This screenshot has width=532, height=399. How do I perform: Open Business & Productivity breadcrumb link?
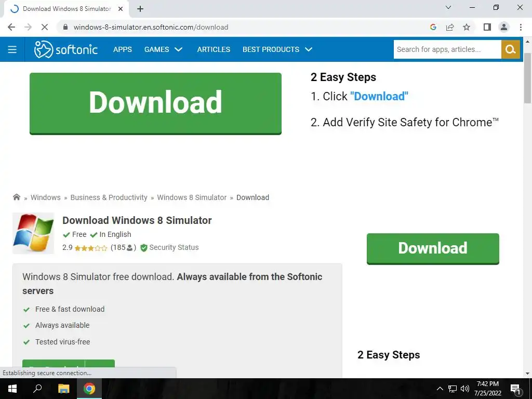pyautogui.click(x=109, y=197)
